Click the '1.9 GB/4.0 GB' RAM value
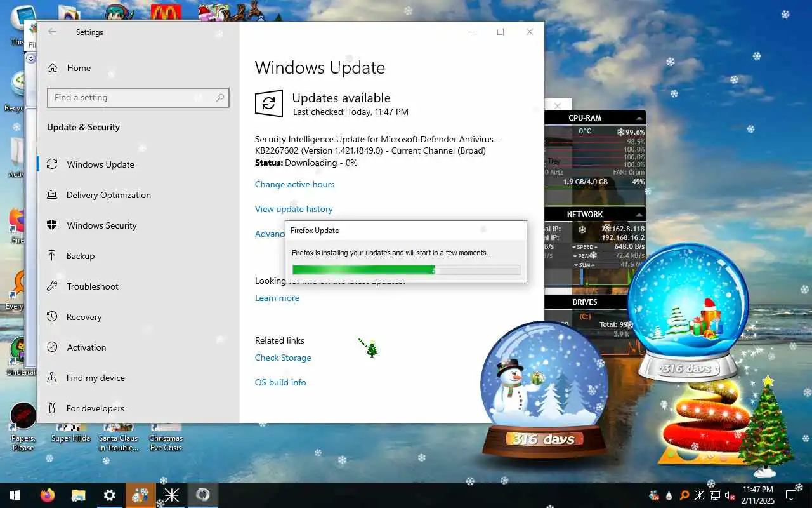 (x=586, y=182)
